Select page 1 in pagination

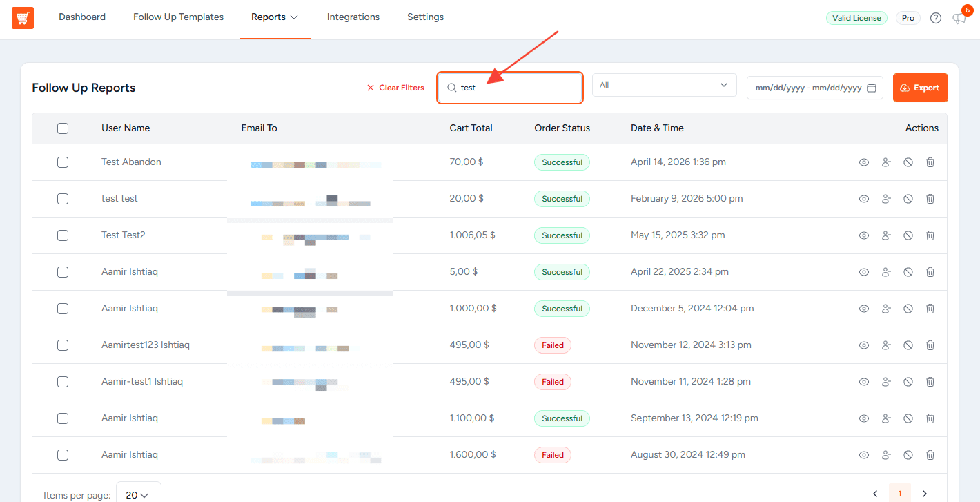[x=900, y=493]
